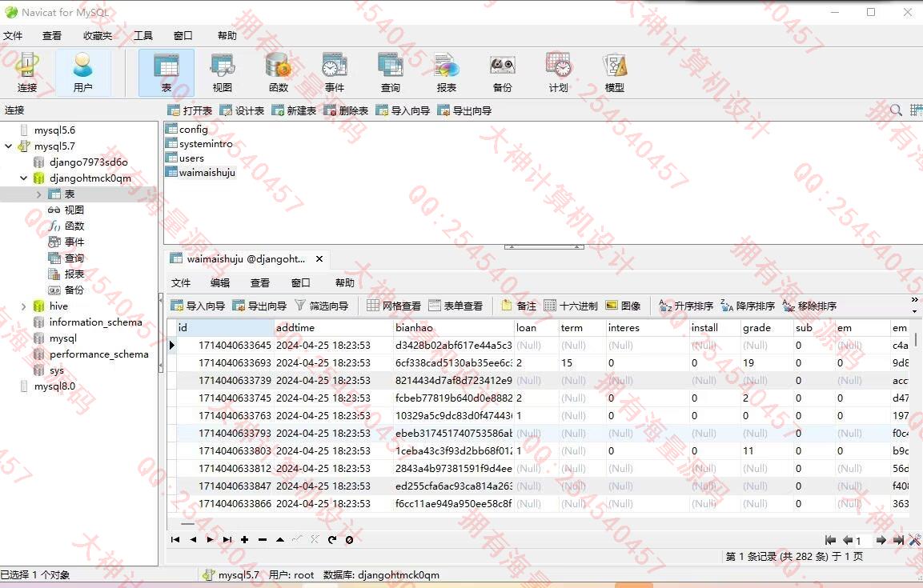Add a new record with the plus button
Image resolution: width=923 pixels, height=588 pixels.
click(x=245, y=540)
